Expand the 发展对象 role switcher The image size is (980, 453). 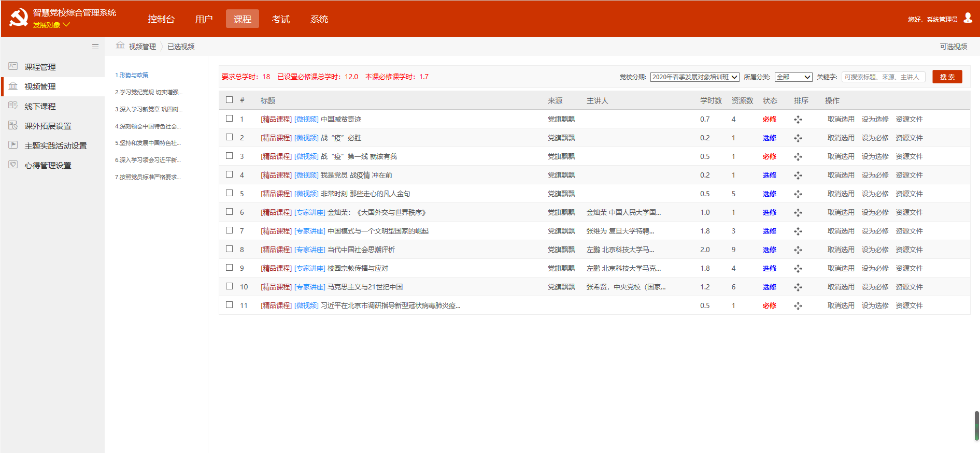tap(51, 25)
